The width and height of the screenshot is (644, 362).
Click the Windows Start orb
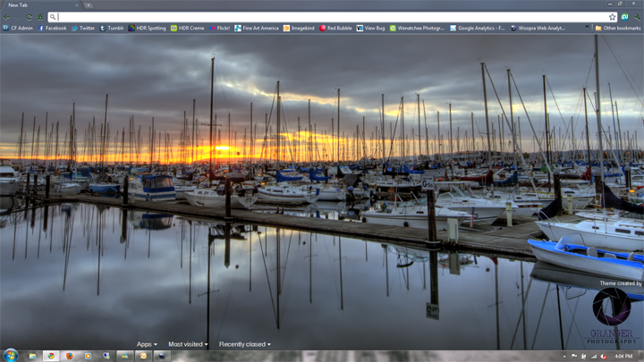tap(11, 356)
